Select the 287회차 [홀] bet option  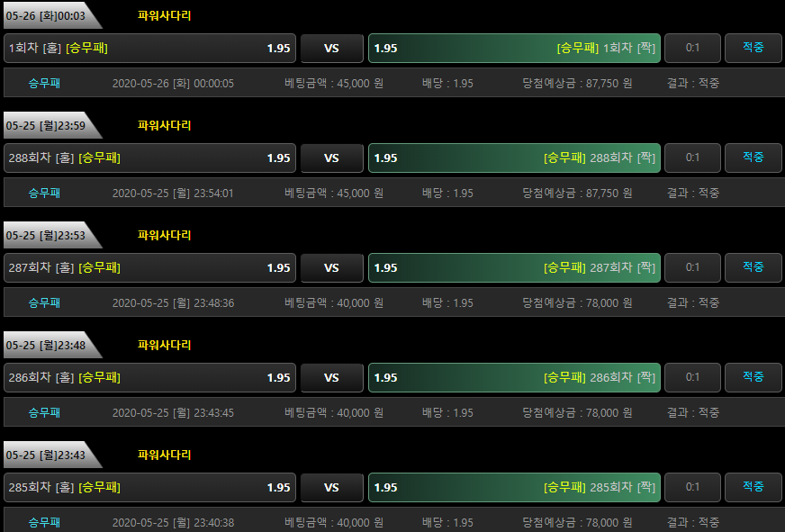pos(149,267)
